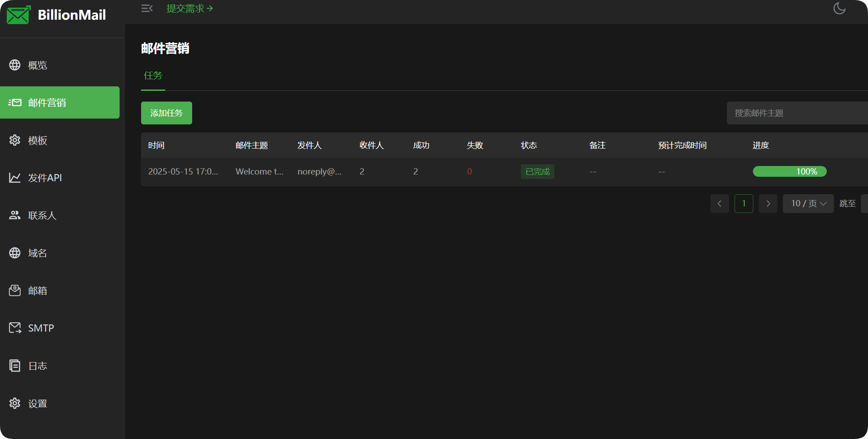
Task: Click the 预计完成时间 column header
Action: pos(682,145)
